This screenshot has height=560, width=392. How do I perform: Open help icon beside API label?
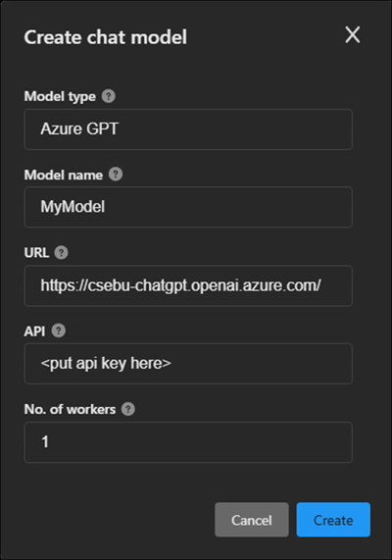tap(59, 331)
